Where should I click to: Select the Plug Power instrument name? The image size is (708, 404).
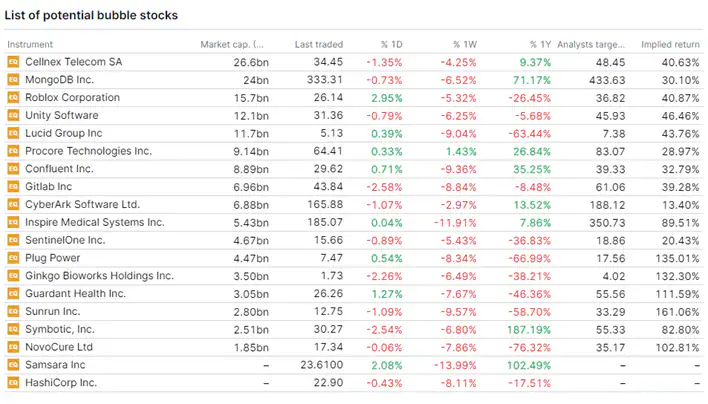(x=53, y=258)
